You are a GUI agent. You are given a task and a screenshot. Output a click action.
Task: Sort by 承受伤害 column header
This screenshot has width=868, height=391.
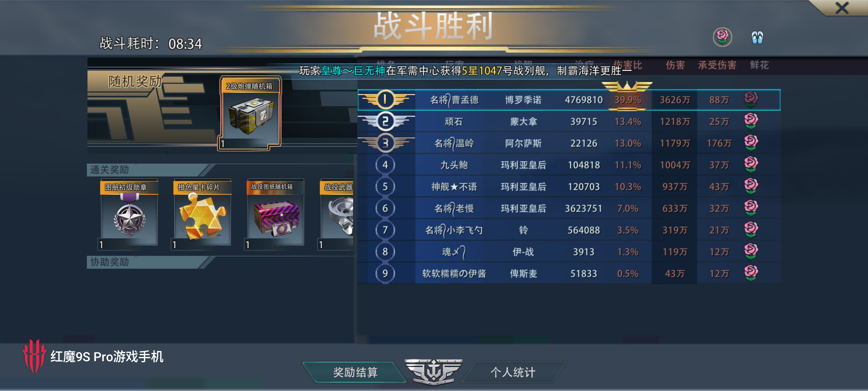pyautogui.click(x=717, y=65)
